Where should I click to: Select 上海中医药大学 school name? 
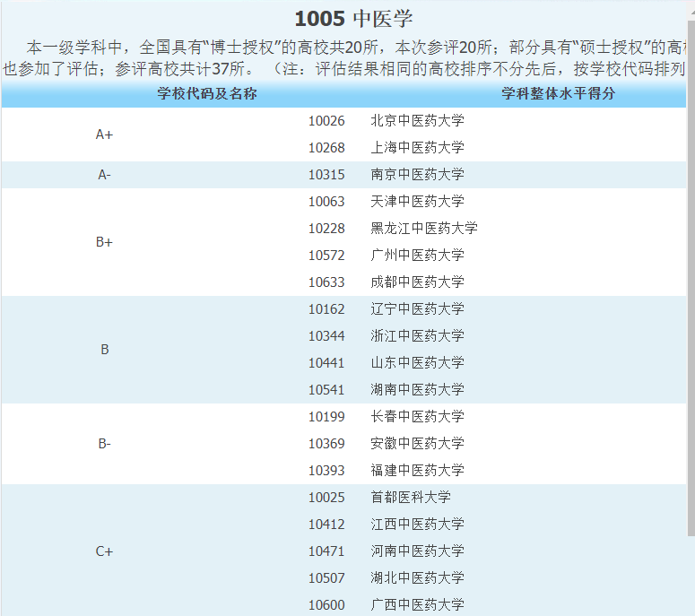417,148
